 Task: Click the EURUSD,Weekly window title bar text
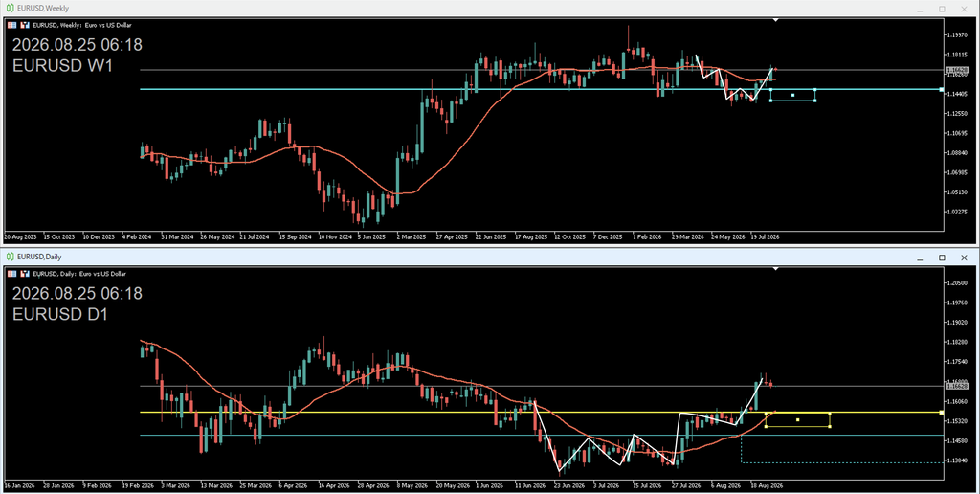[x=43, y=8]
